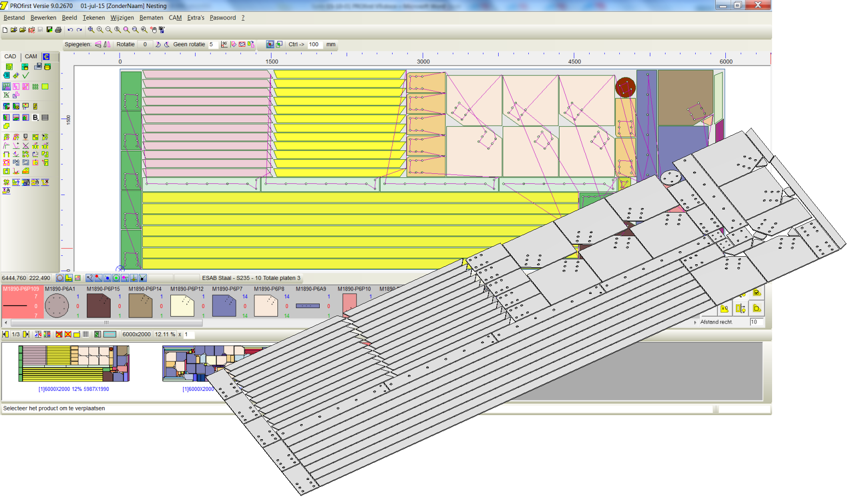
Task: Click the cyan color swatch beside 6000x2000
Action: (x=110, y=334)
